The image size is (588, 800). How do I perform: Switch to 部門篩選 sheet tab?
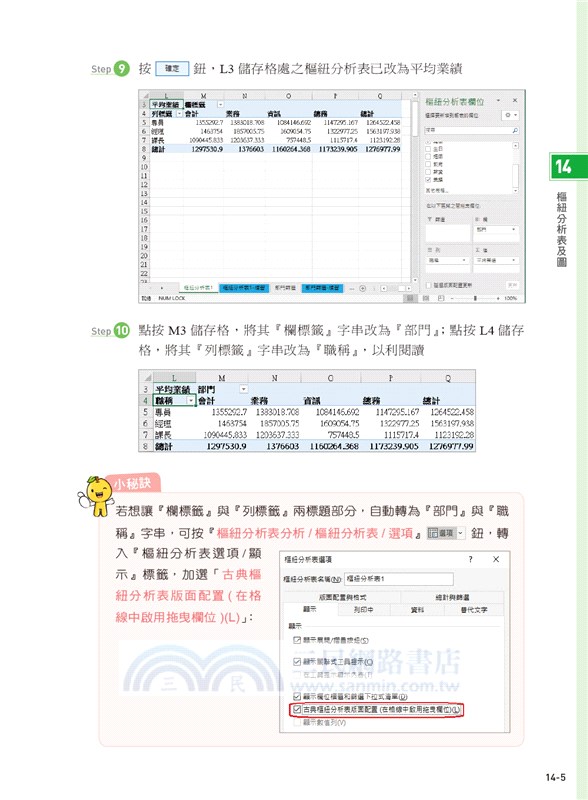point(285,288)
